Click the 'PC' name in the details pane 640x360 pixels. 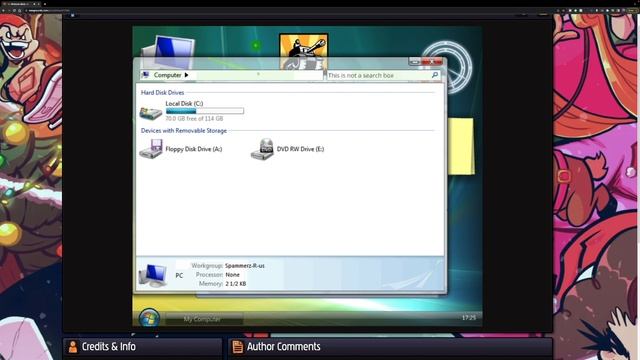click(179, 276)
